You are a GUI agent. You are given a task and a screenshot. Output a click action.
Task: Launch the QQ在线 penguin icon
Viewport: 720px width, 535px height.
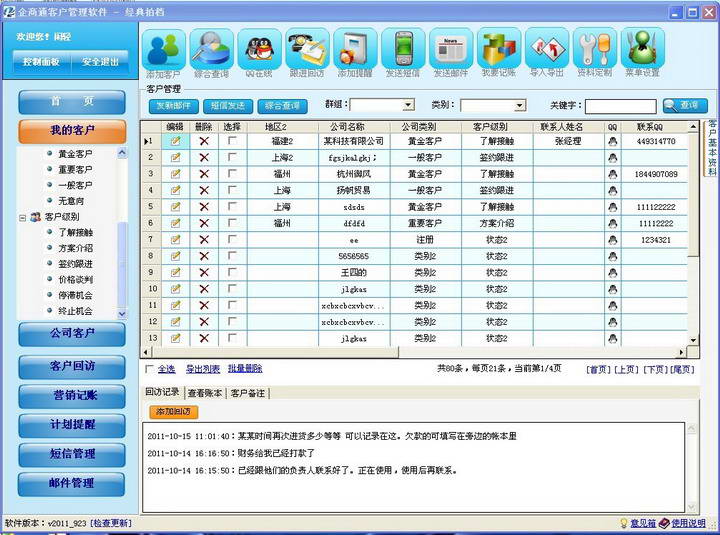259,49
